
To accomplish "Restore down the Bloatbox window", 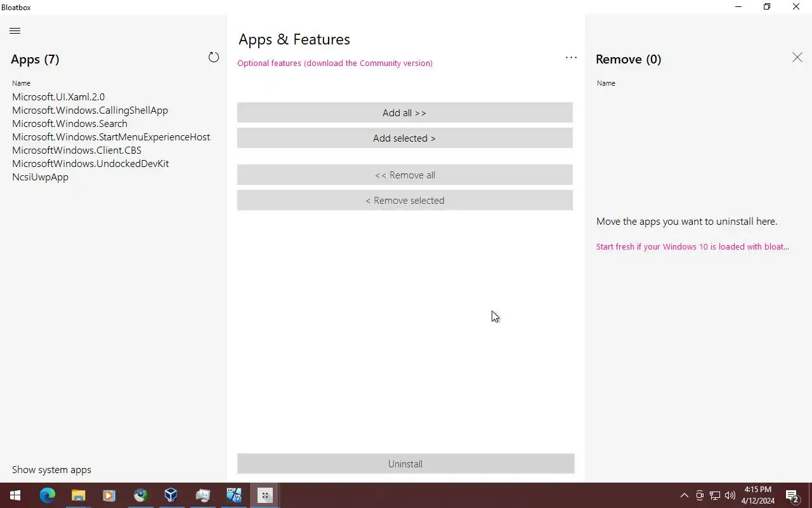I will click(x=767, y=7).
